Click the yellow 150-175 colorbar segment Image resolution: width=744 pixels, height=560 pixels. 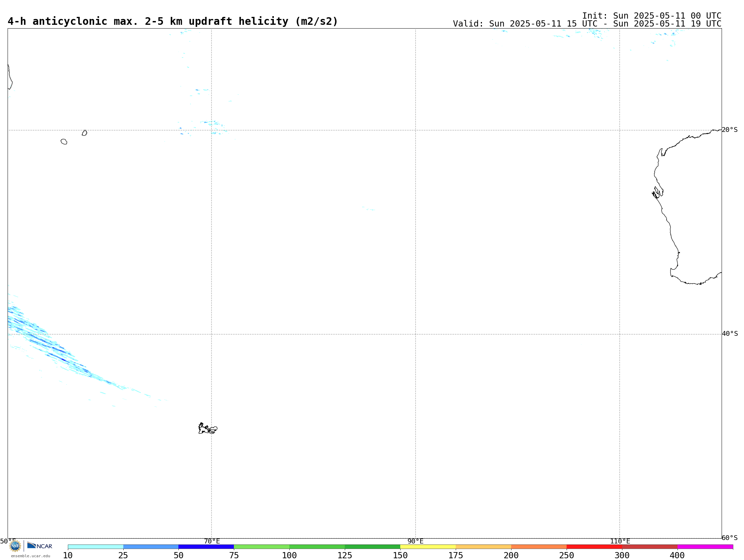pyautogui.click(x=428, y=547)
